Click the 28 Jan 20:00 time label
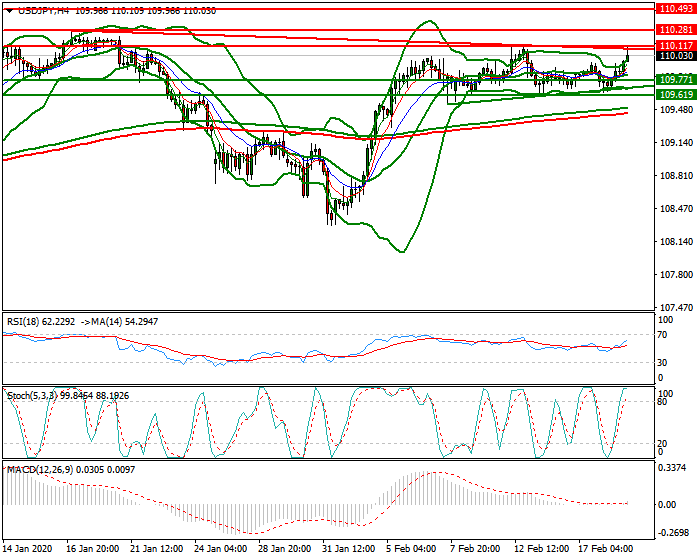The height and width of the screenshot is (560, 700). point(284,549)
